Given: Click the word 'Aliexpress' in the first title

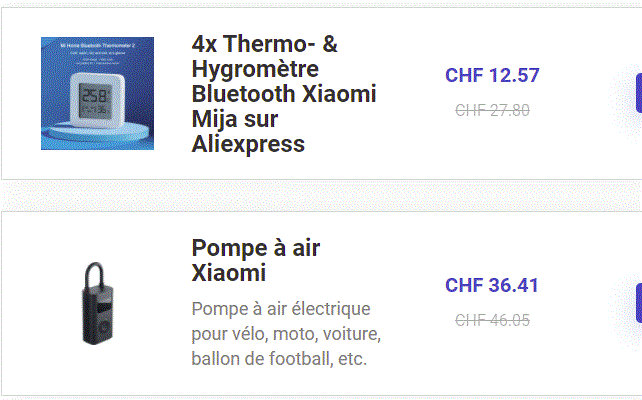Looking at the screenshot, I should point(248,144).
